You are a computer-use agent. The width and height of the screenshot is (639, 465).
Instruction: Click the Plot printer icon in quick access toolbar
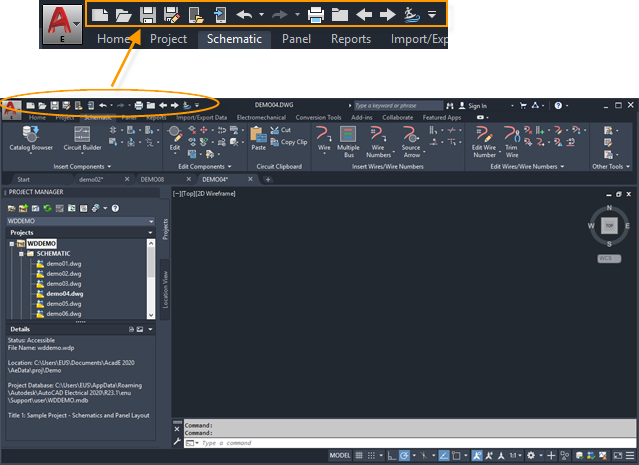click(x=139, y=106)
